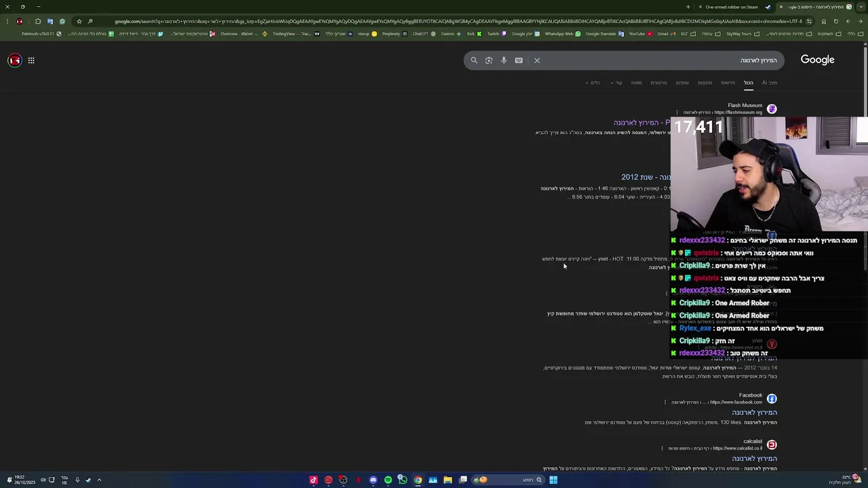Switch to the חדשות (News) tab
The height and width of the screenshot is (488, 868).
(x=728, y=83)
